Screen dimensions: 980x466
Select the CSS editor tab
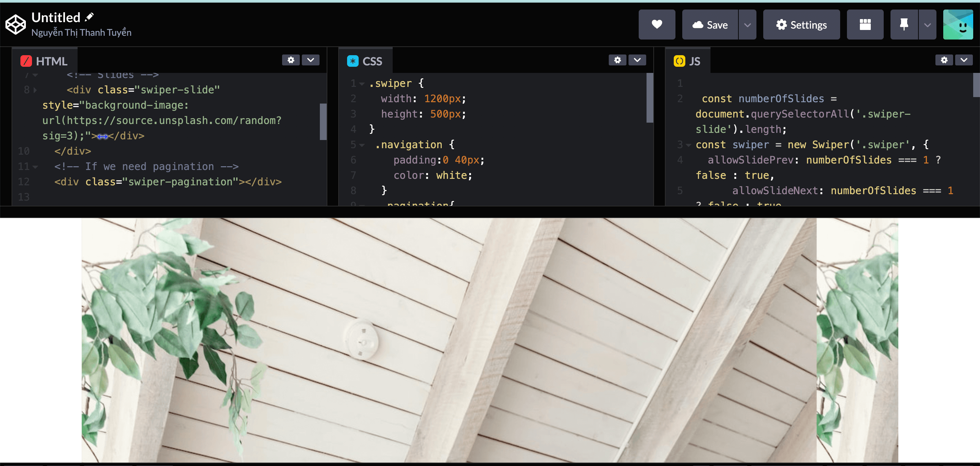point(364,61)
